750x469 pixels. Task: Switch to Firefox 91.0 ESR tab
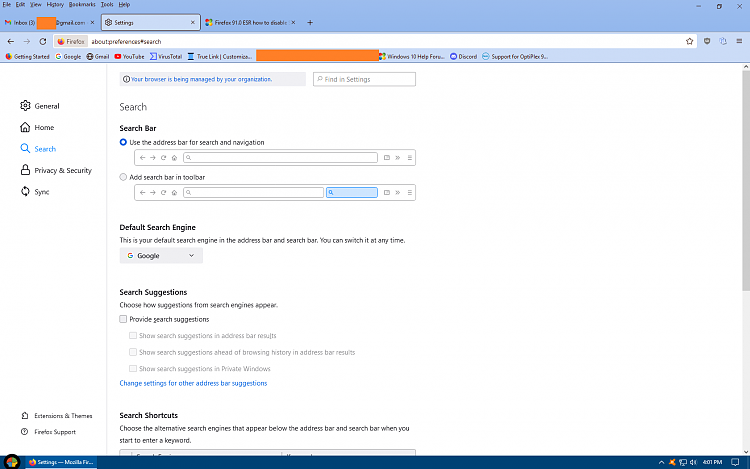[x=251, y=22]
